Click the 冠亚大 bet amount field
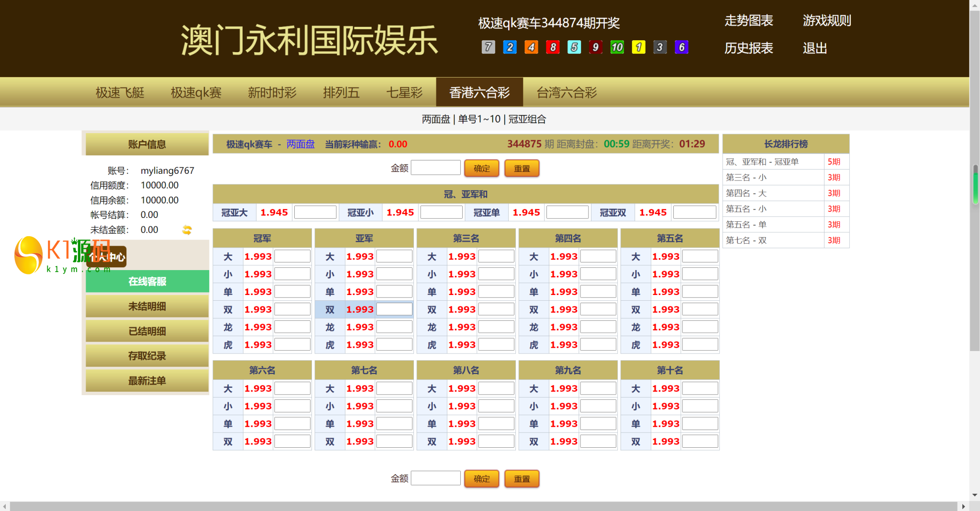The width and height of the screenshot is (980, 511). pyautogui.click(x=315, y=212)
